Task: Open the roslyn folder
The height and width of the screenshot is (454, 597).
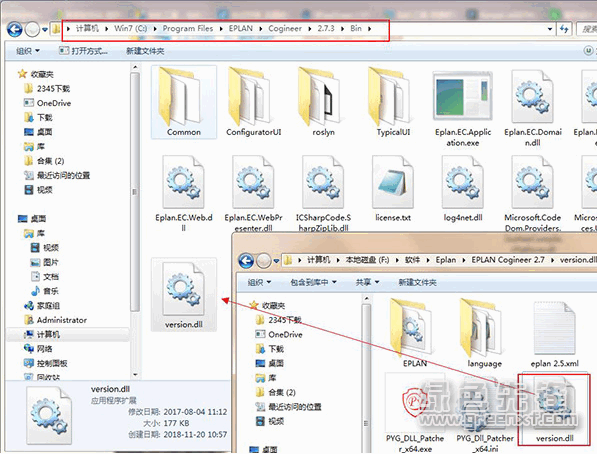Action: click(323, 102)
